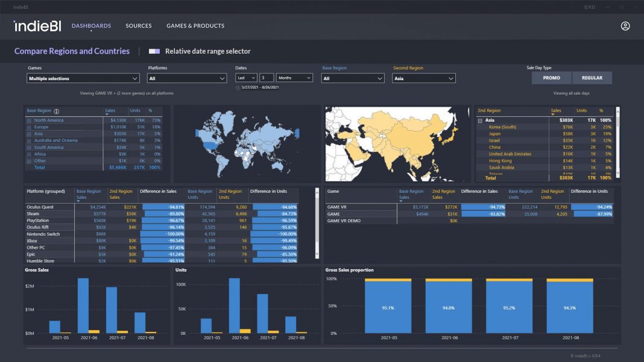Expand the Europe row plus icon
Viewport: 644px width, 362px height.
click(x=29, y=127)
